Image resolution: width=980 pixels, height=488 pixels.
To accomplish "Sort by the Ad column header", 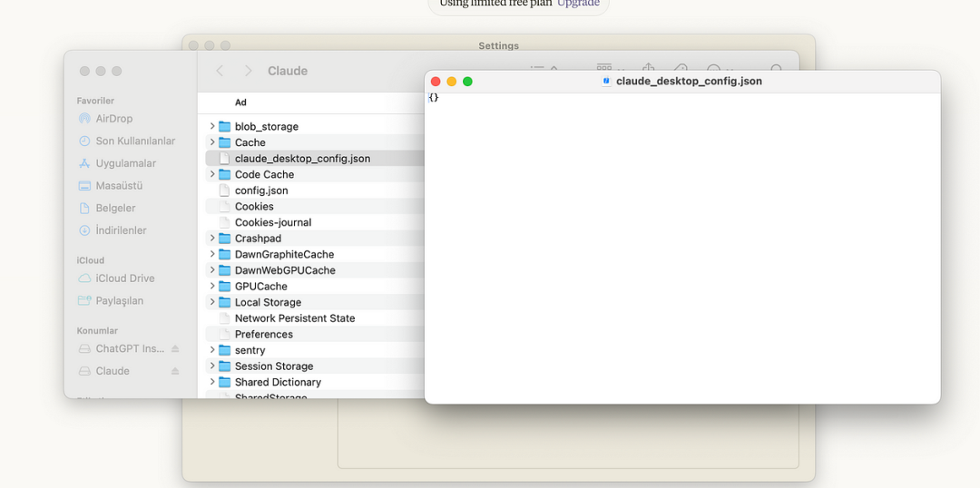I will pos(240,102).
